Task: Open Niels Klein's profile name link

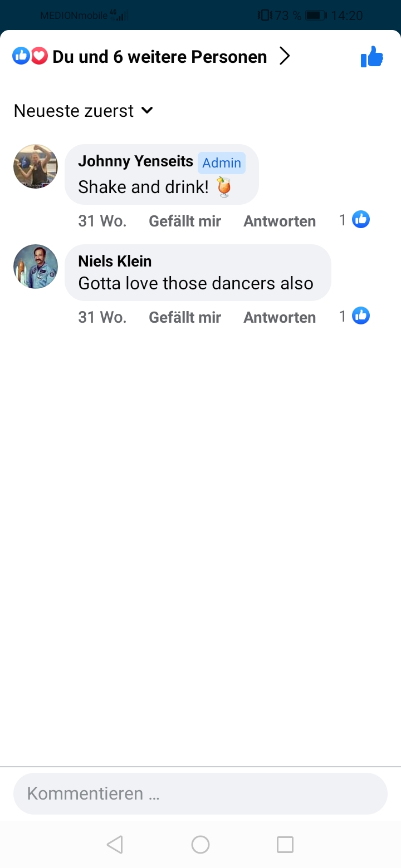Action: (x=115, y=261)
